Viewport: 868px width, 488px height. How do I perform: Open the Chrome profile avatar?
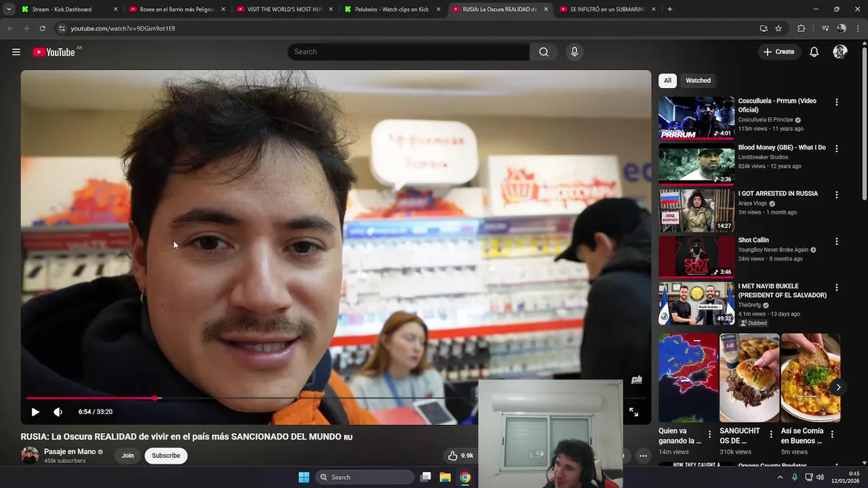[842, 28]
